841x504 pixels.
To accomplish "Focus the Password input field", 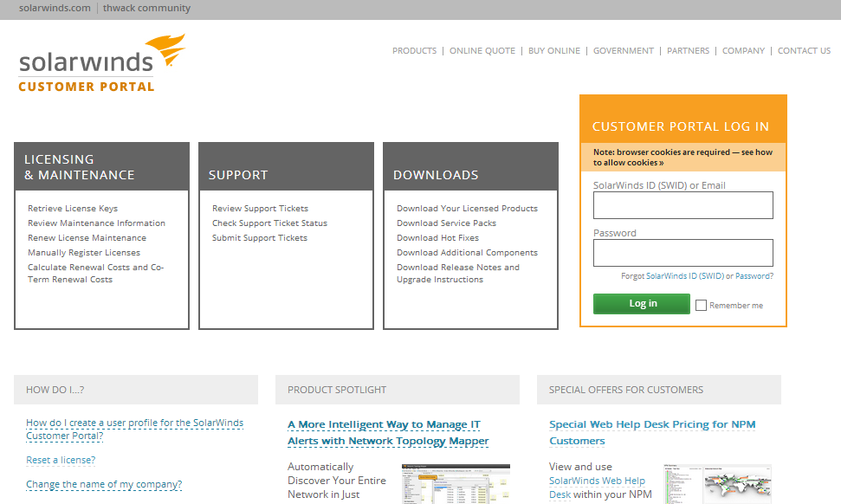I will pos(683,253).
